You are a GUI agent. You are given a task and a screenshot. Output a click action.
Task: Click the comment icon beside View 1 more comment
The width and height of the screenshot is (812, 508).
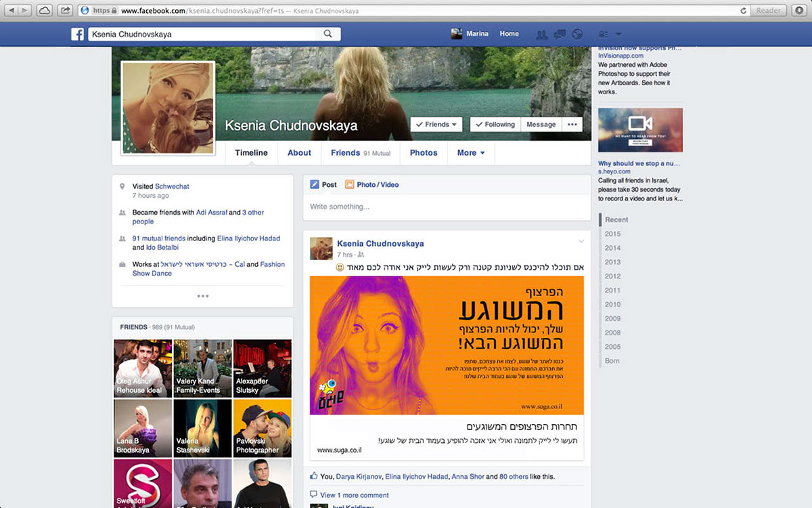(313, 494)
